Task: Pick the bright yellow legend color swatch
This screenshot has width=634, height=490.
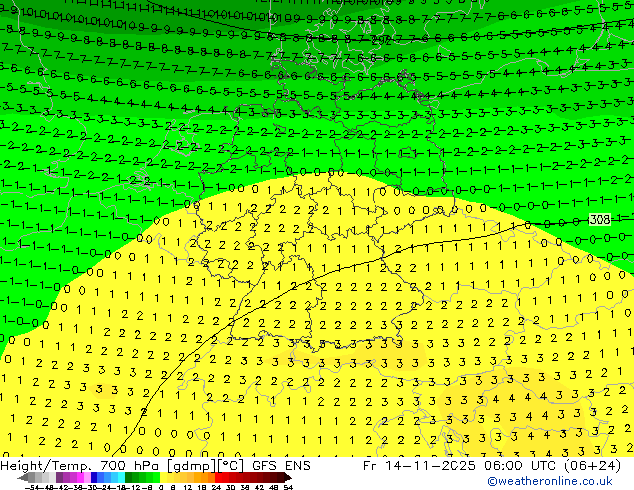Action: click(164, 477)
